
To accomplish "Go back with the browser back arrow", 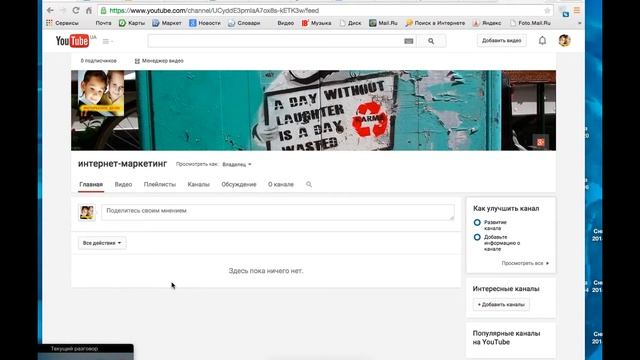I will [x=50, y=10].
